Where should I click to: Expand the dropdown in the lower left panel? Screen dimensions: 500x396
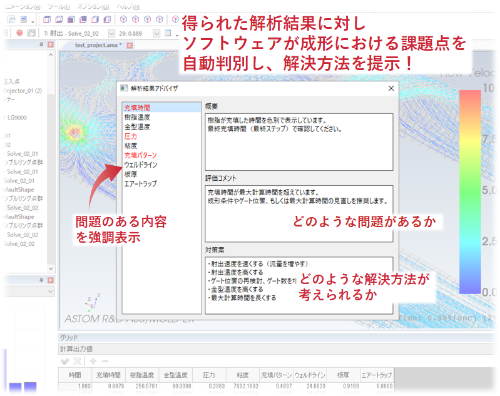click(x=51, y=292)
